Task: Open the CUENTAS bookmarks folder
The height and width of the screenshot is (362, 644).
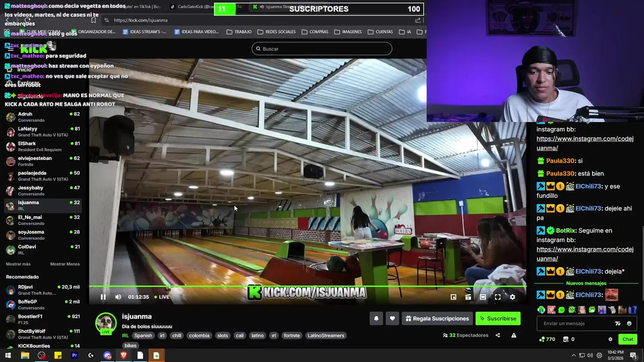Action: click(380, 32)
